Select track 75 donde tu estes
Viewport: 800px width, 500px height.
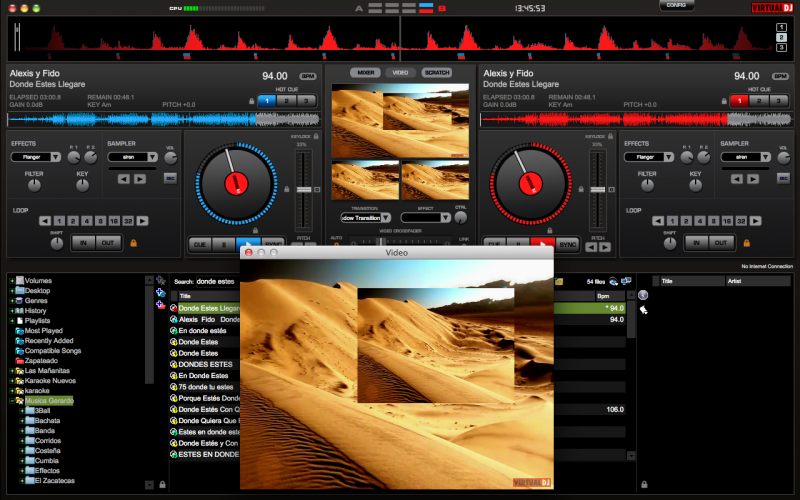click(206, 387)
